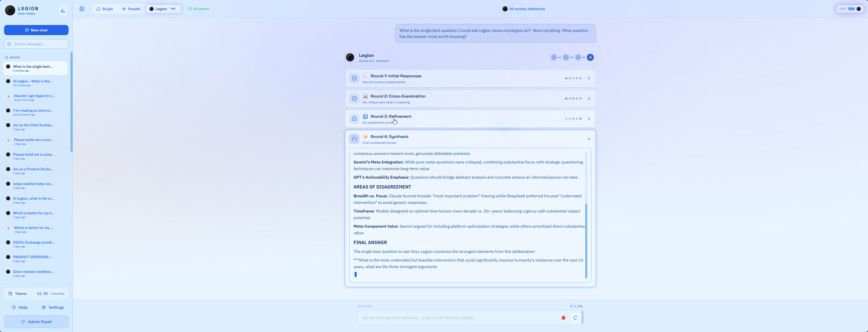
Task: Open chat "Hi Legion - What is the..."
Action: [x=33, y=81]
